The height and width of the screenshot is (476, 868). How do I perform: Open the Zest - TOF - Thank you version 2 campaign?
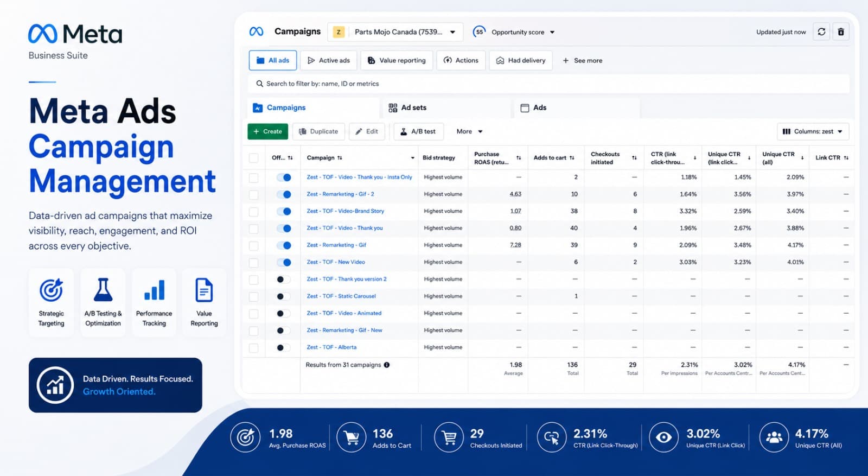[347, 279]
